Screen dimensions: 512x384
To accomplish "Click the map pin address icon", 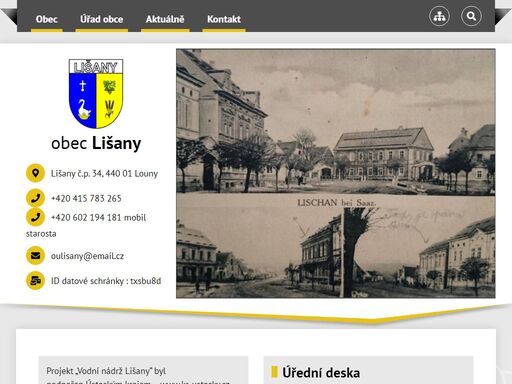I will click(35, 173).
